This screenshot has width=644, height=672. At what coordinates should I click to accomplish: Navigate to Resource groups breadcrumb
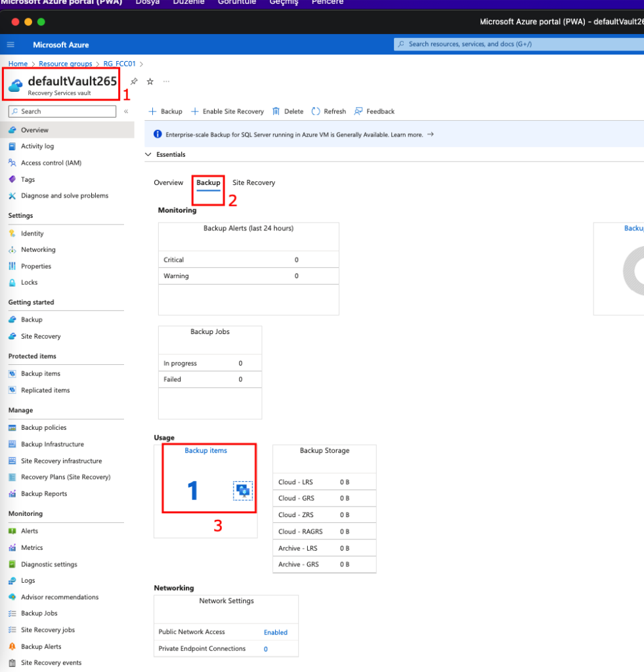[x=66, y=64]
